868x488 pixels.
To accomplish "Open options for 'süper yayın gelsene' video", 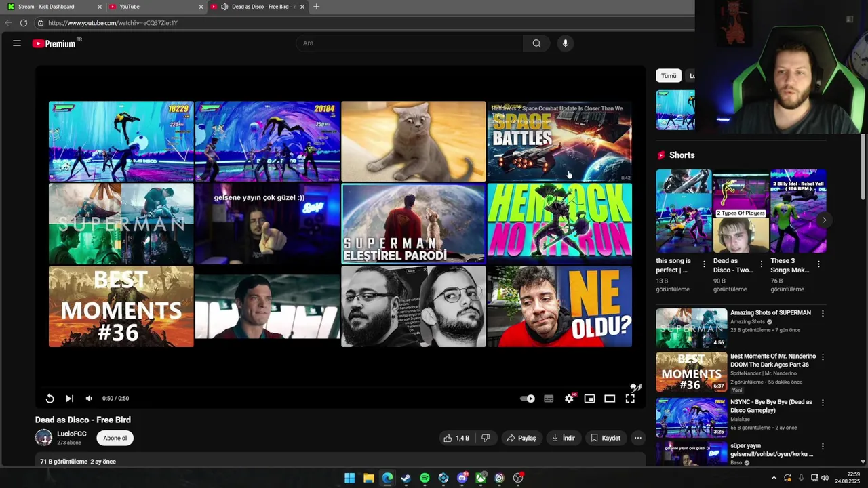I will coord(823,447).
